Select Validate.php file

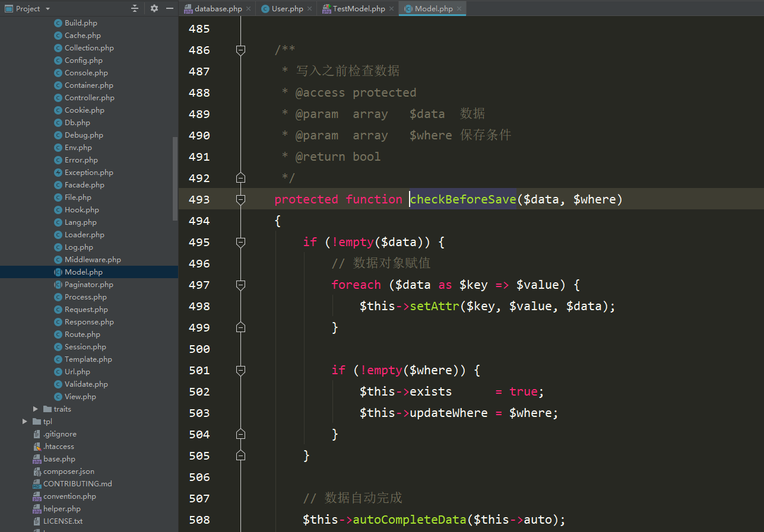click(x=86, y=384)
